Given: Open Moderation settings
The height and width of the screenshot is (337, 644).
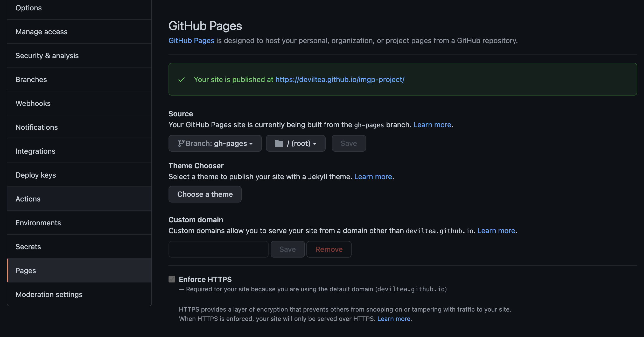Looking at the screenshot, I should (79, 294).
